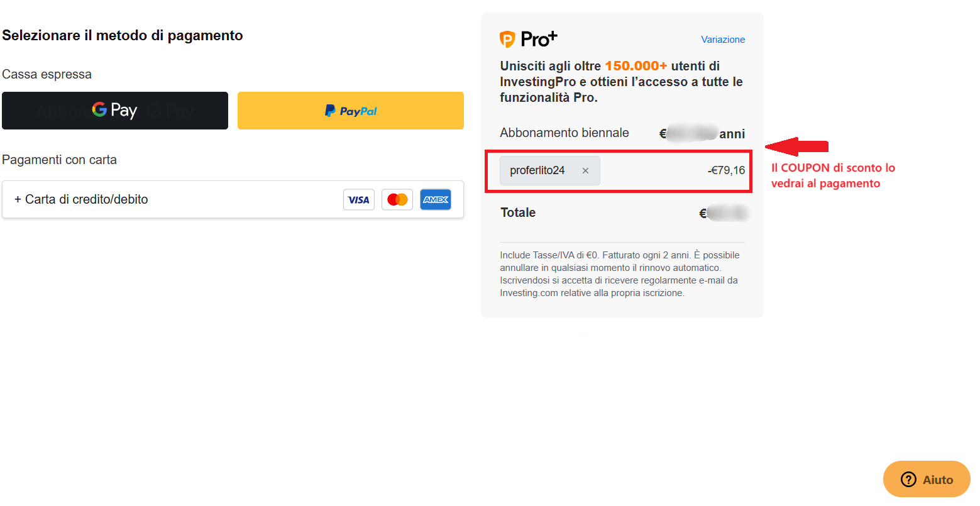Remove the proferlito24 coupon with the X
980x506 pixels.
[585, 171]
